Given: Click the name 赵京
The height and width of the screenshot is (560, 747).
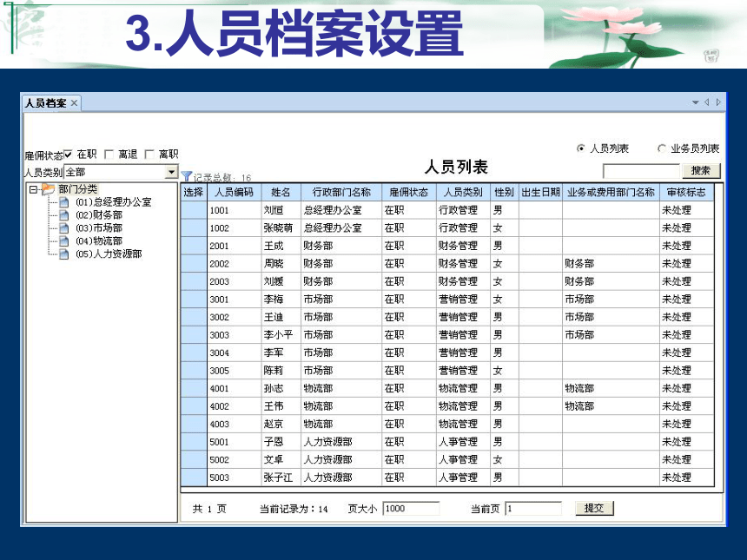Looking at the screenshot, I should pos(274,424).
